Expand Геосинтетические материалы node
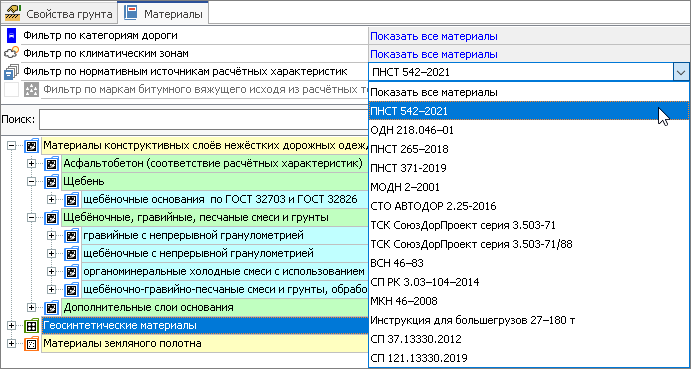 (11, 326)
